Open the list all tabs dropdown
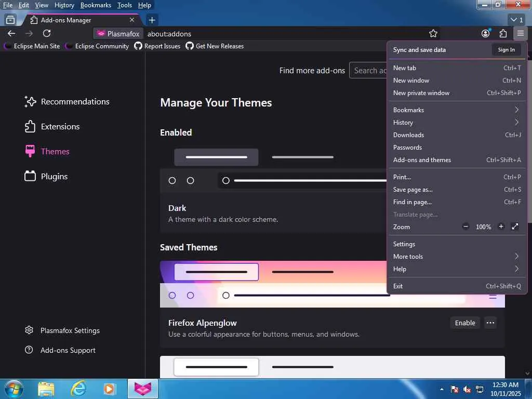 coord(517,20)
